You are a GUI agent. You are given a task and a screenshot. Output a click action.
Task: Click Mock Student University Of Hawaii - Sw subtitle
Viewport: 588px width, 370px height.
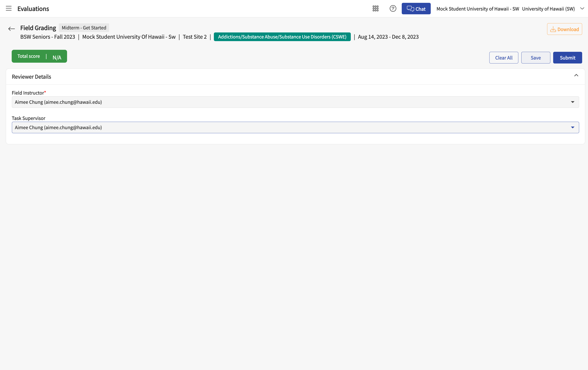click(x=129, y=37)
